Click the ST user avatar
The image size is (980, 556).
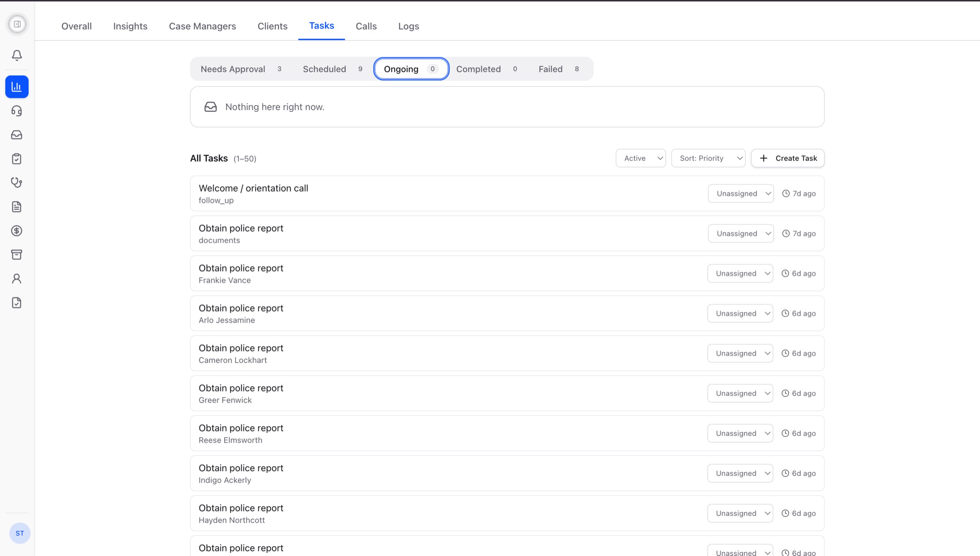[20, 533]
